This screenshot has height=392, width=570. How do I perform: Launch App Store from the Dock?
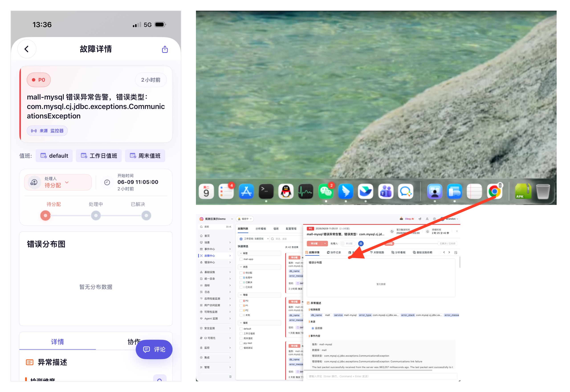pyautogui.click(x=246, y=191)
